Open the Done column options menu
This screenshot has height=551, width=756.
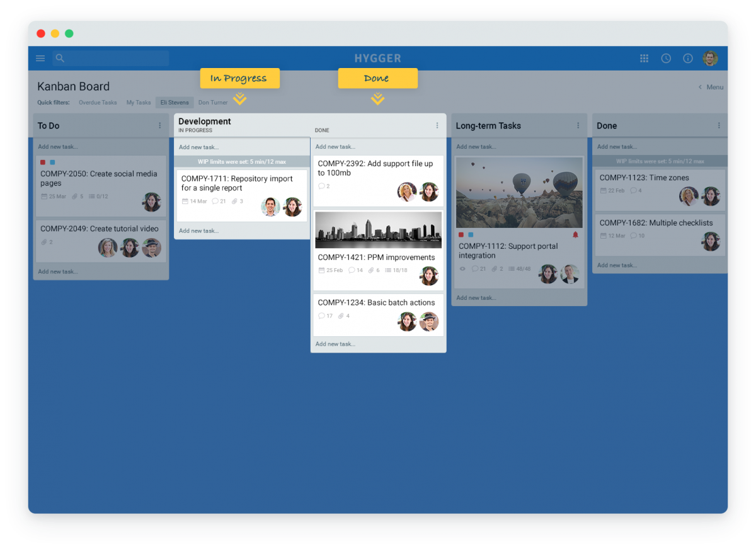coord(719,125)
